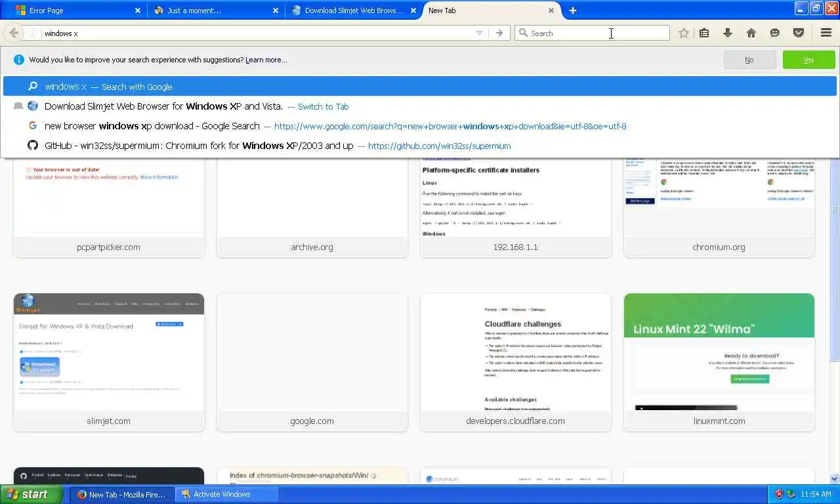
Task: Click the taskbar clock 11:54 AM
Action: point(816,494)
